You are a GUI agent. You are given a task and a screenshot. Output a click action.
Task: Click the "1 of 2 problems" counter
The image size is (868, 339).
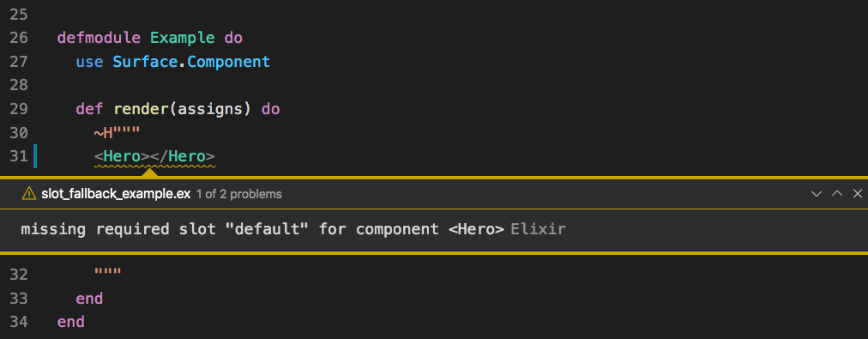point(239,195)
